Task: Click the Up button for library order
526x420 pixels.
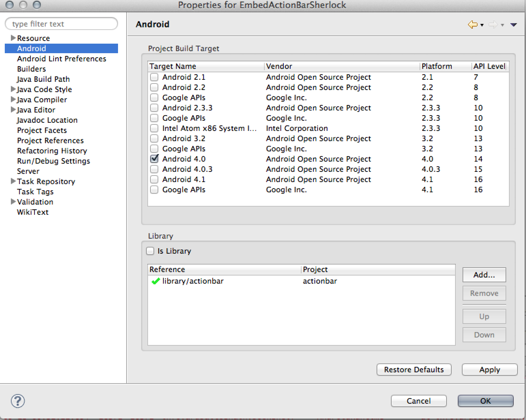Action: (484, 316)
